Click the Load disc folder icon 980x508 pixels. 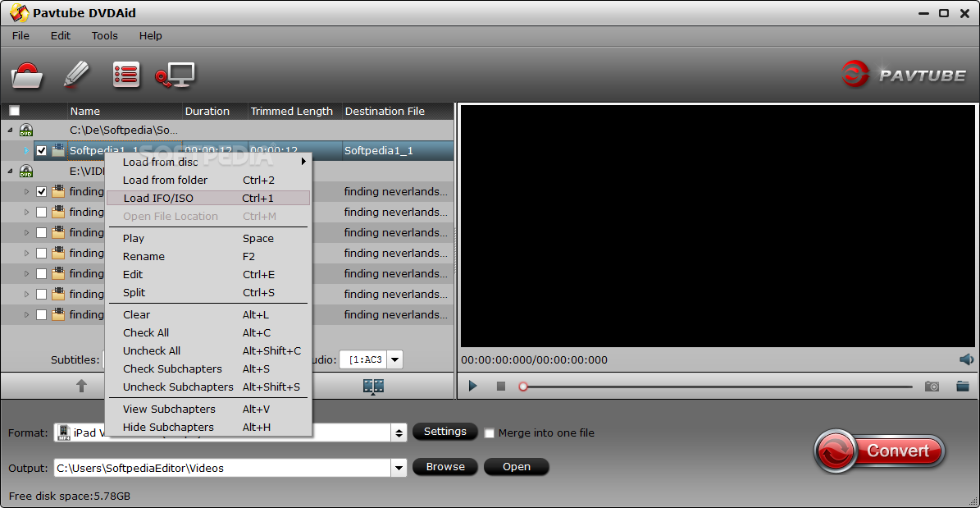(x=26, y=75)
